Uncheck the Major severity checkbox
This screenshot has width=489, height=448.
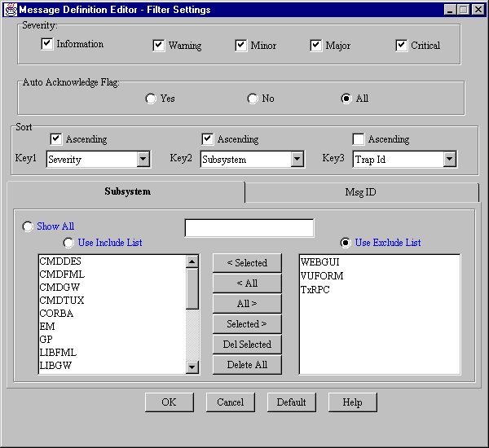(316, 46)
